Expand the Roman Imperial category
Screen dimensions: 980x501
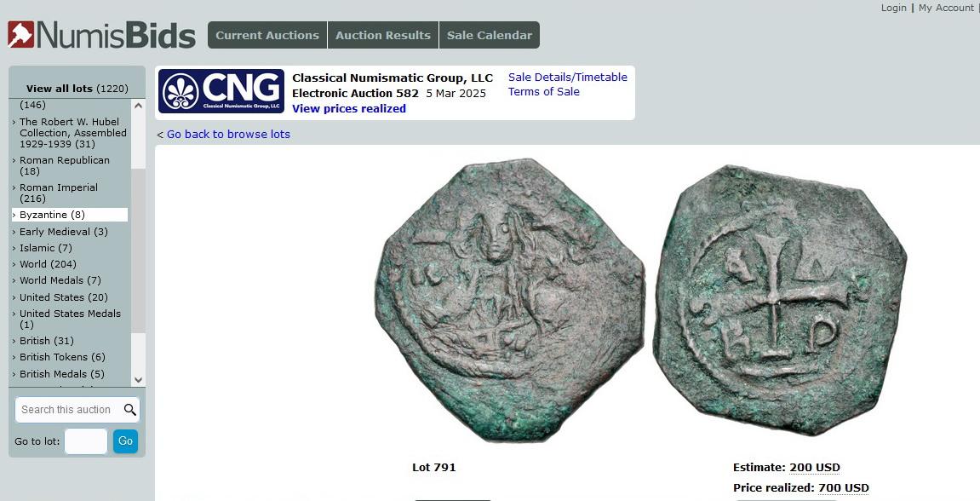[59, 193]
